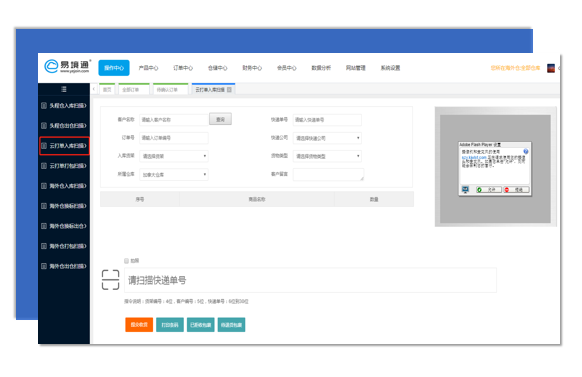Open the 货物类型 dropdown
This screenshot has height=377, width=582.
(x=327, y=156)
